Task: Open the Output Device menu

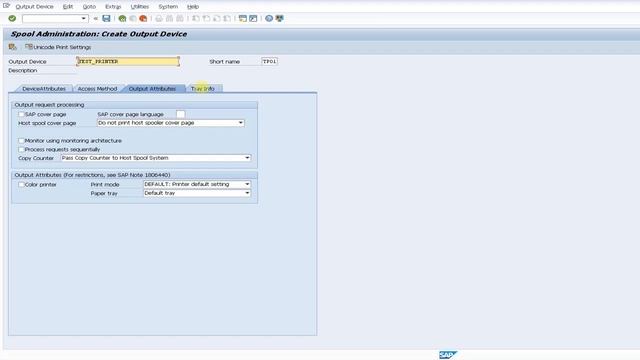Action: (x=34, y=7)
